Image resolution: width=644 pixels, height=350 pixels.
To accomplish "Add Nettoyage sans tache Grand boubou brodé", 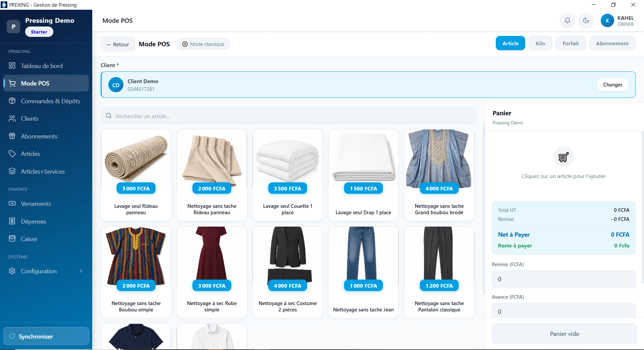I will click(439, 175).
